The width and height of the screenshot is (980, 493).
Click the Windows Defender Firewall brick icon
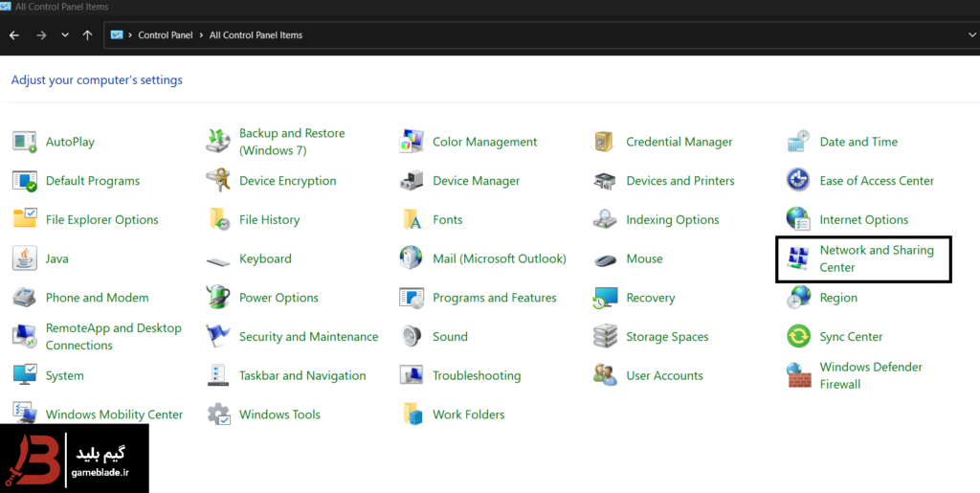[798, 375]
